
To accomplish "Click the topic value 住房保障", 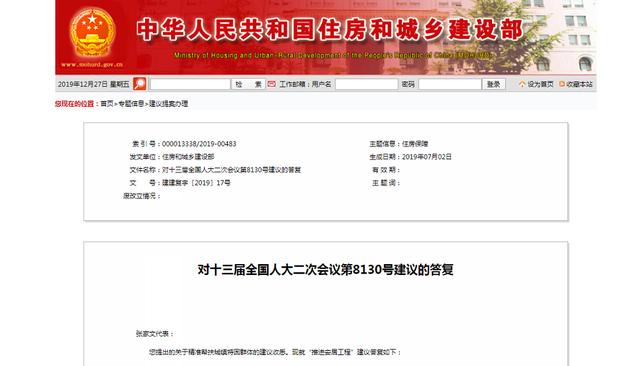I will click(415, 144).
